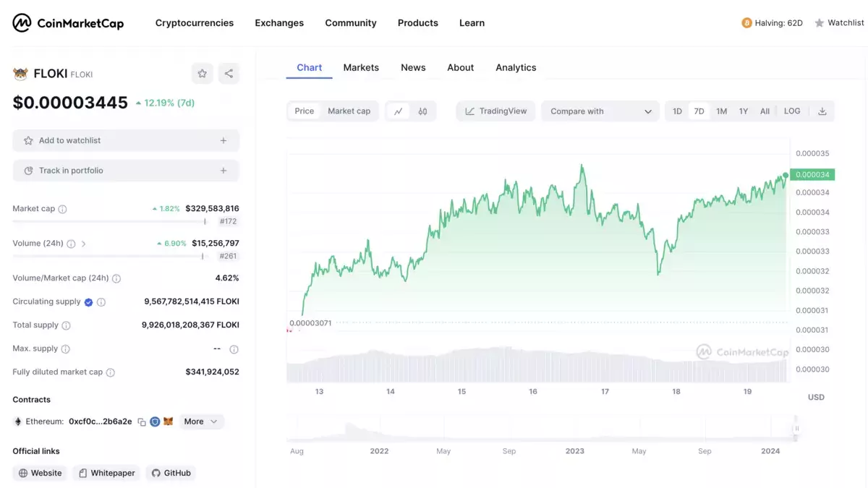Open the official Website link
868x488 pixels.
coord(41,473)
